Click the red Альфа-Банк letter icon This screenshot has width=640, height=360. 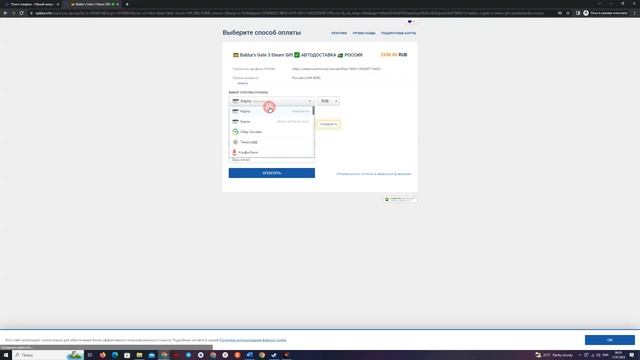[x=234, y=152]
